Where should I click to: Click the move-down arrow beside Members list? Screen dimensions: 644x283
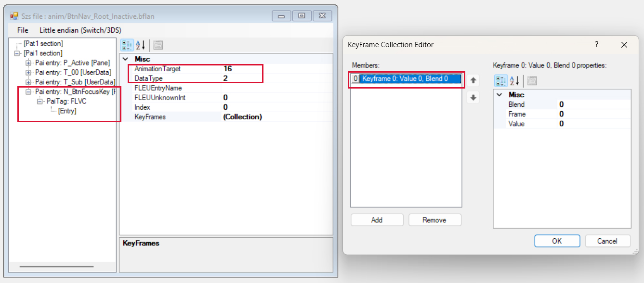coord(473,97)
